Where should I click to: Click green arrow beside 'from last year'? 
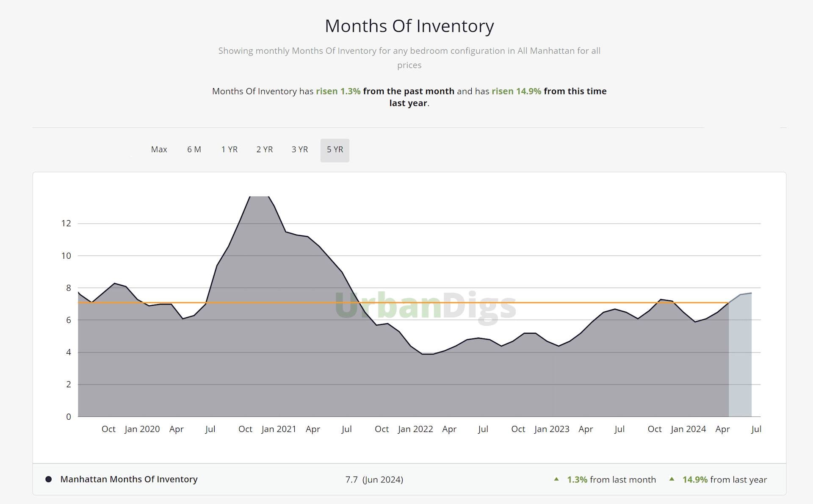(672, 479)
